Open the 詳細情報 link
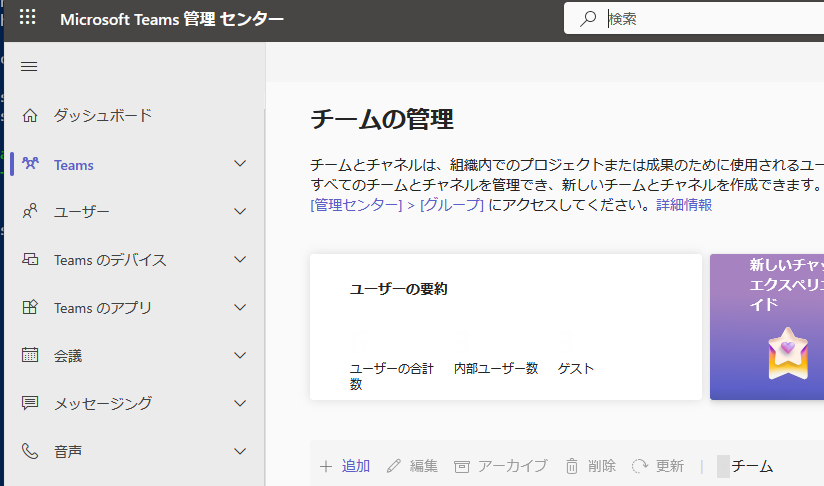This screenshot has height=486, width=824. (684, 204)
